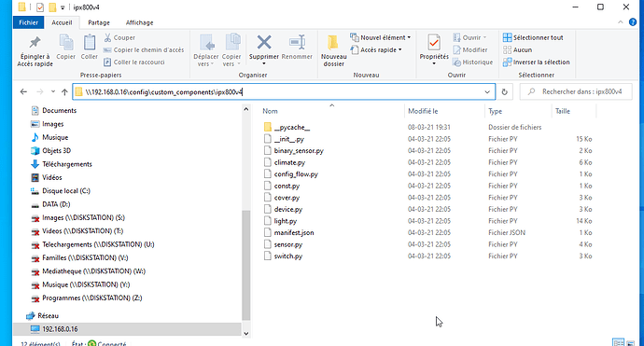The height and width of the screenshot is (346, 644).
Task: Refresh the folder view
Action: (504, 92)
